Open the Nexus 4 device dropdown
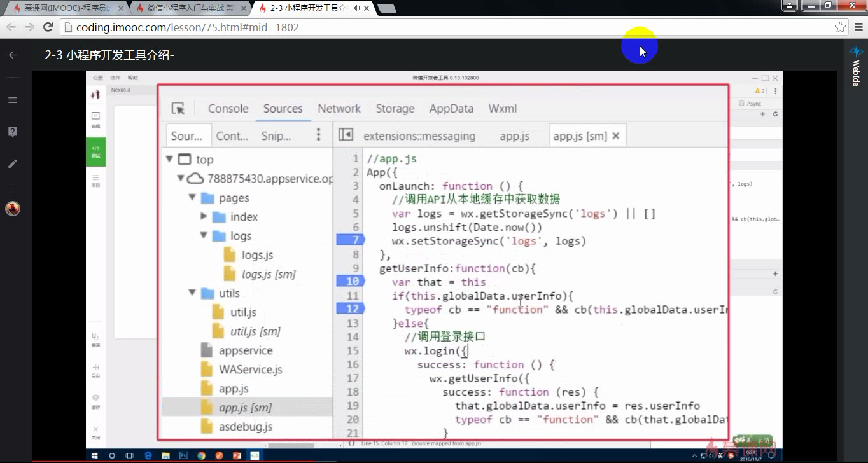The image size is (868, 463). point(121,90)
